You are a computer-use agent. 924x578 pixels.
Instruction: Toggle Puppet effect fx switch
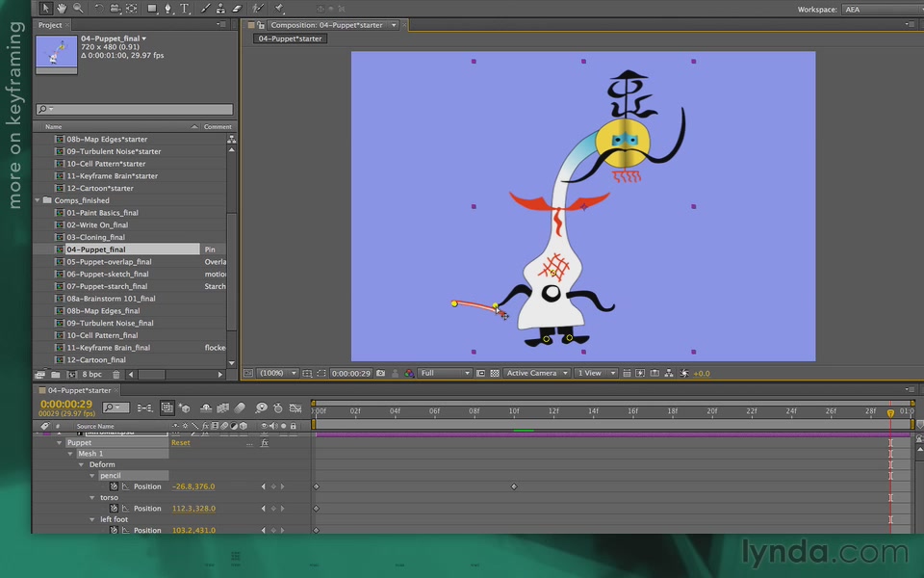pyautogui.click(x=265, y=443)
